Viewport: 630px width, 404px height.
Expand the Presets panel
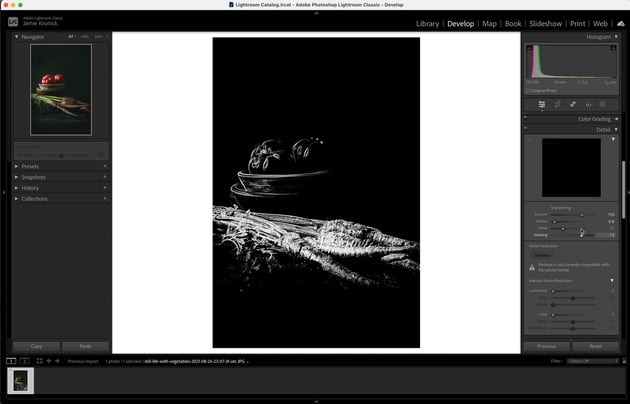pos(16,166)
